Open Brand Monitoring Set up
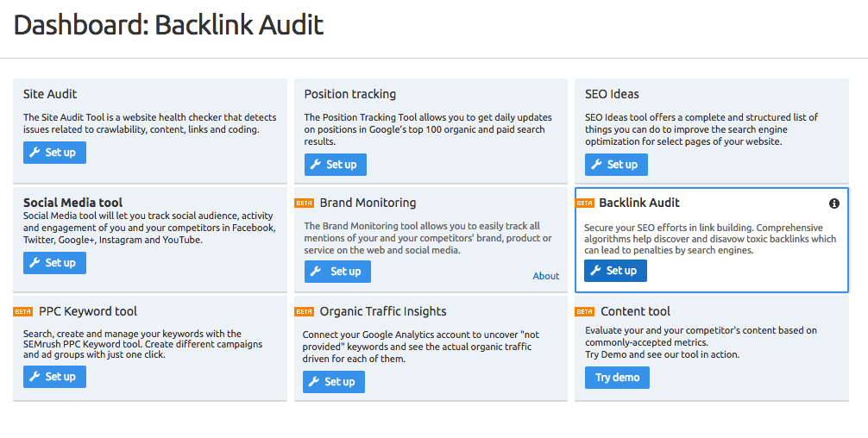868x438 pixels. [337, 272]
